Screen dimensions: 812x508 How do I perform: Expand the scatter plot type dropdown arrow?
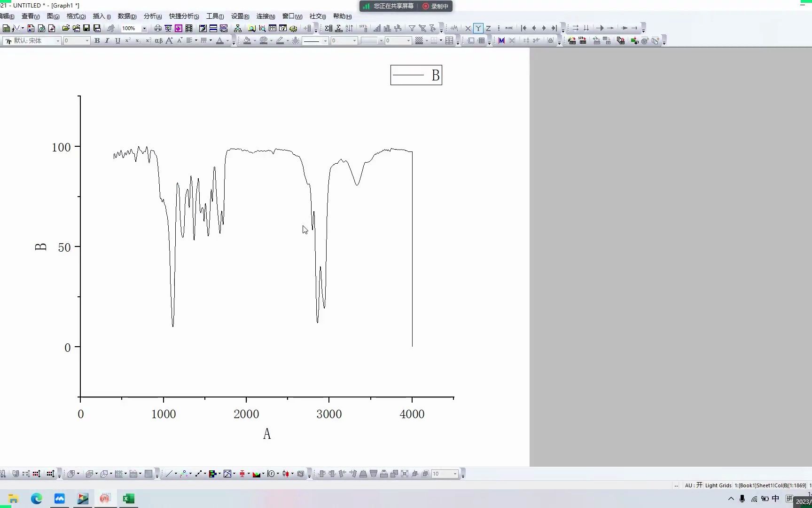[190, 474]
